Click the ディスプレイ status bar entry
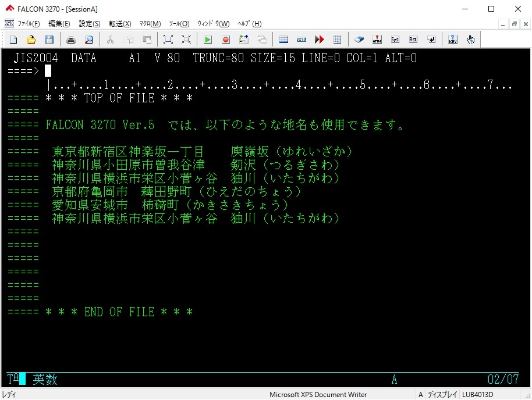Screen dimensions: 532x400 coord(442,395)
